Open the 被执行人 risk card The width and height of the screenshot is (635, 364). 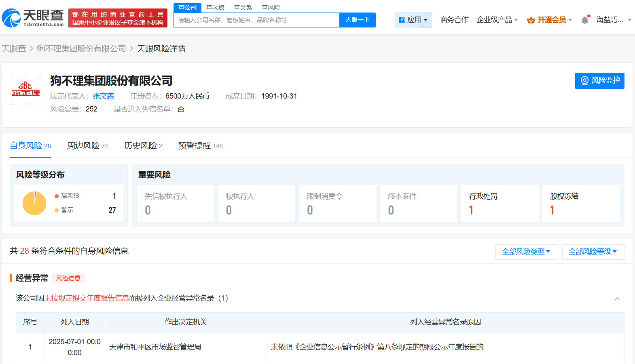256,204
